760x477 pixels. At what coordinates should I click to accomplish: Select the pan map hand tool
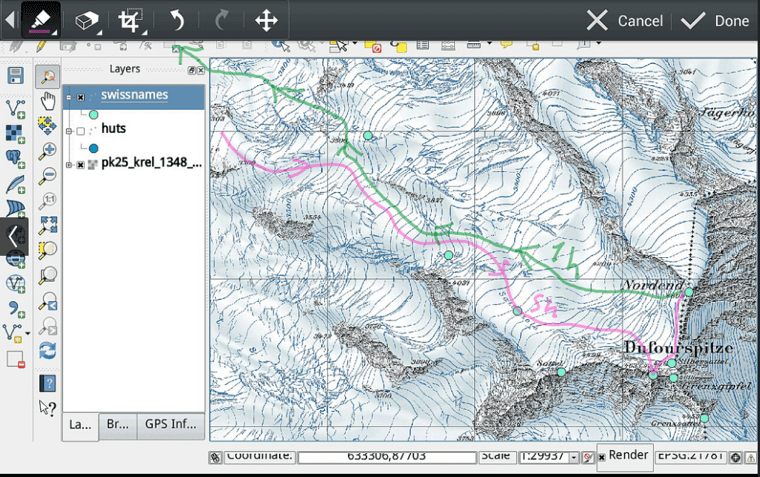tap(47, 100)
